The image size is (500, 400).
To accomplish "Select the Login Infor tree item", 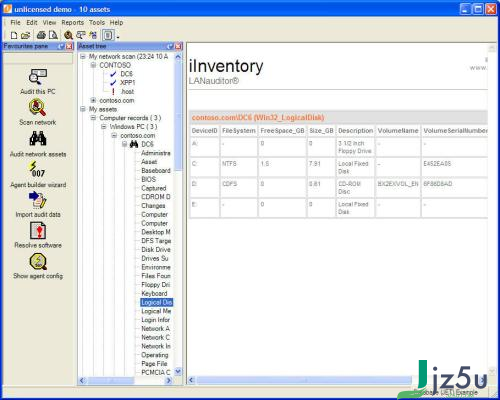I will (x=155, y=320).
